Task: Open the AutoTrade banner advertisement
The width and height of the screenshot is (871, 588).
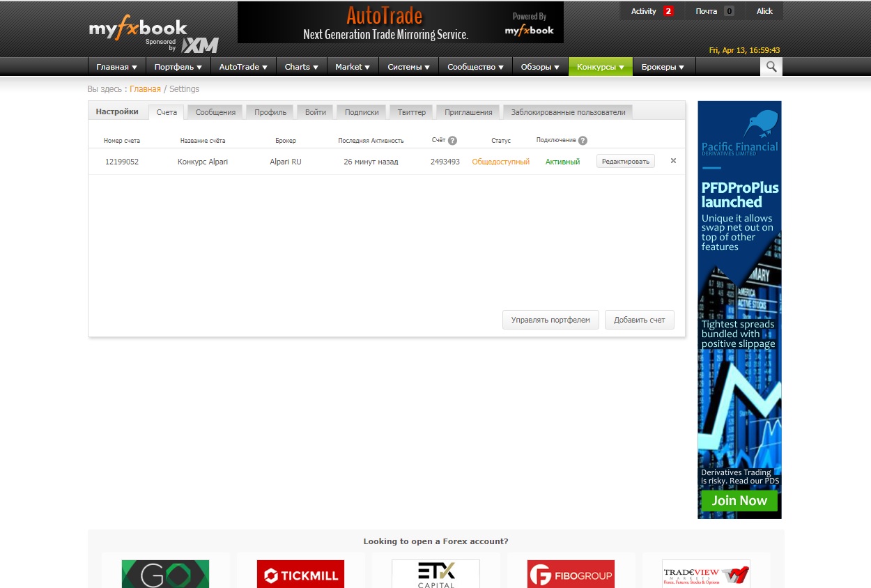Action: pyautogui.click(x=401, y=22)
